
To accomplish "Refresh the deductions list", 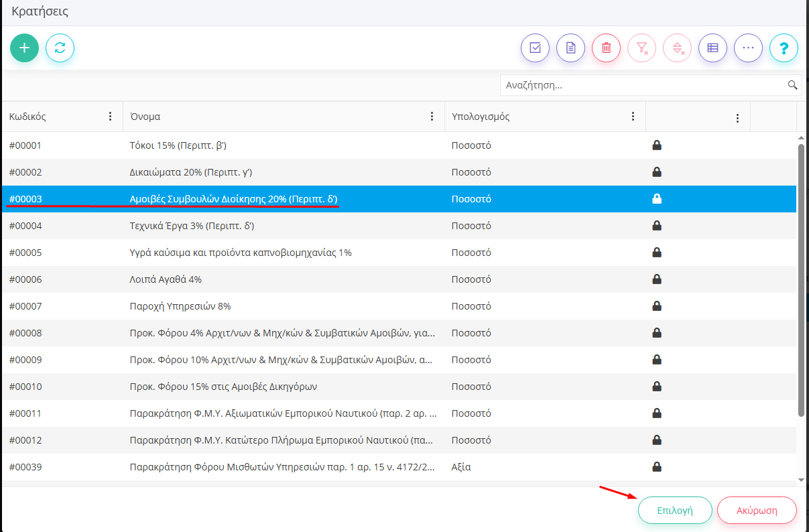I will [60, 48].
